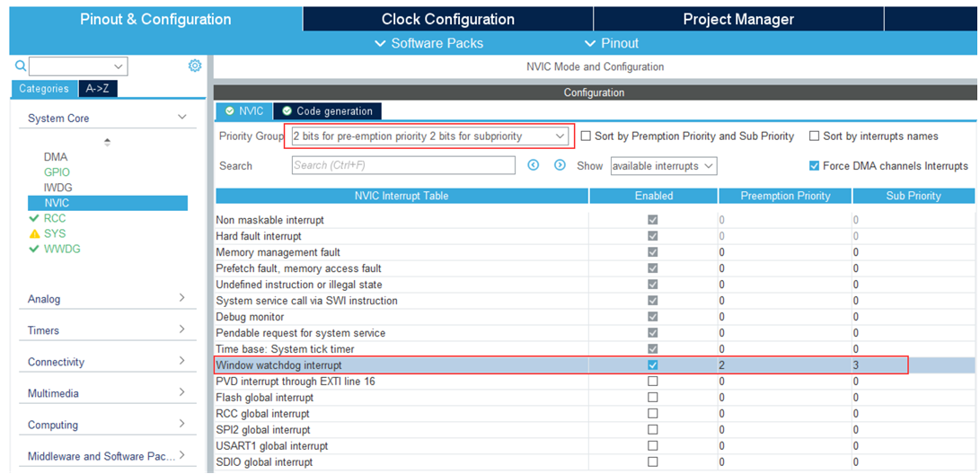This screenshot has width=980, height=474.
Task: Expand the Connectivity category
Action: tap(108, 362)
